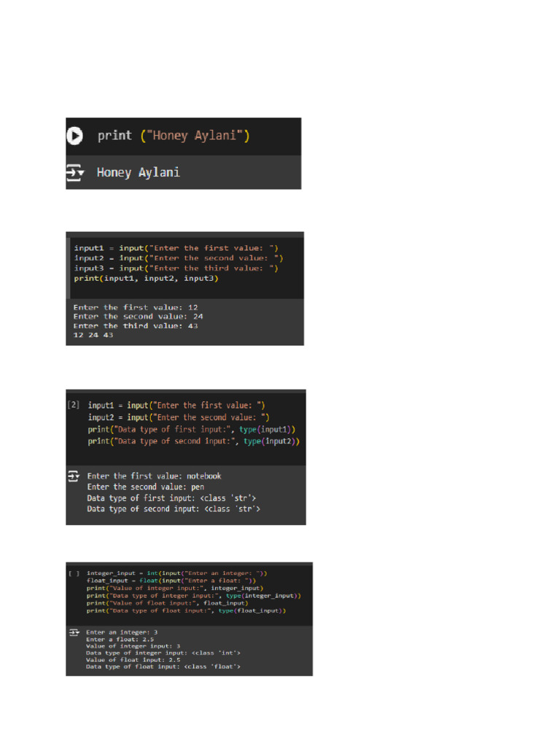Click output icon next to notebook input result
Screen dimensions: 560x747
pos(74,476)
